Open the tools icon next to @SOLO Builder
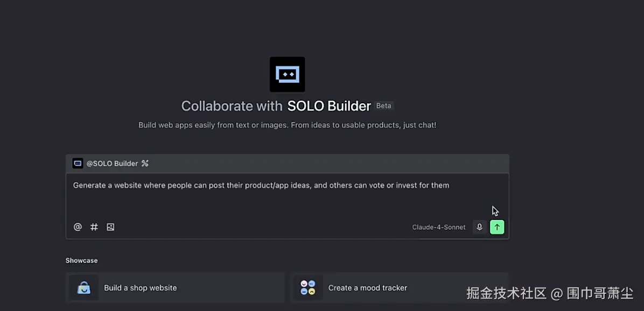The height and width of the screenshot is (311, 644). coord(144,163)
